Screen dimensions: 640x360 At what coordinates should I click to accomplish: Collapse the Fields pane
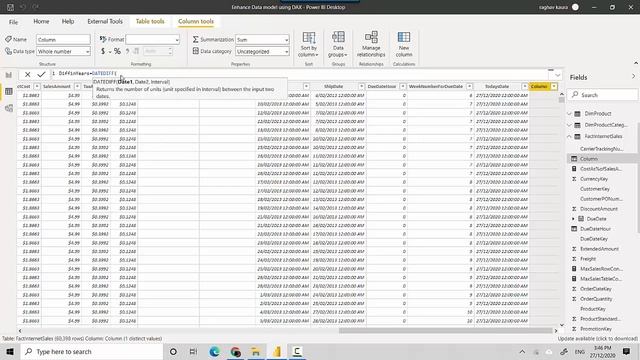point(633,77)
